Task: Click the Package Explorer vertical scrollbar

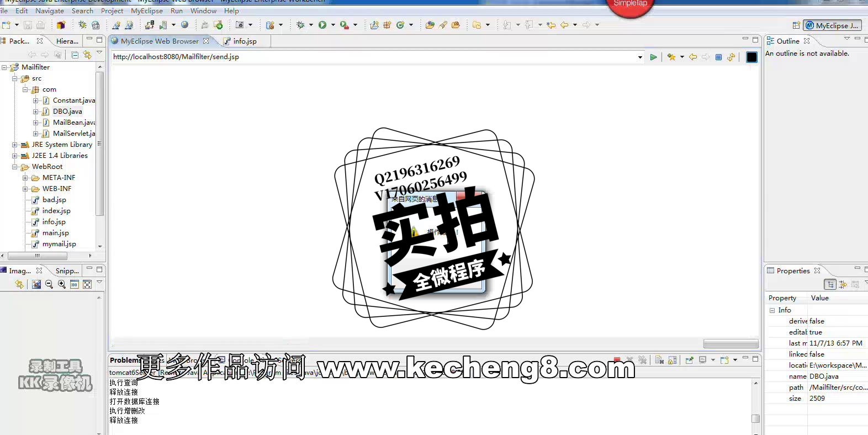Action: click(x=100, y=144)
